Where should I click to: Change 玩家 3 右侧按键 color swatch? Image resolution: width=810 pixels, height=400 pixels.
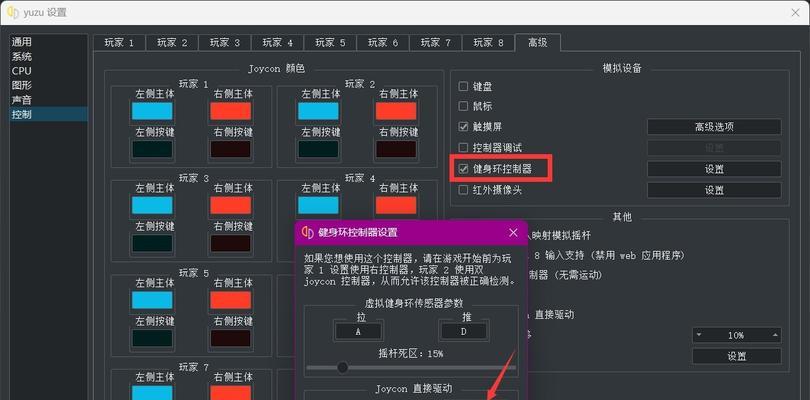tap(230, 243)
